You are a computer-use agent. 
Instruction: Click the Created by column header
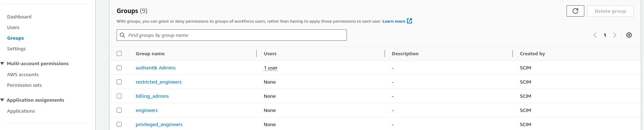pyautogui.click(x=532, y=53)
